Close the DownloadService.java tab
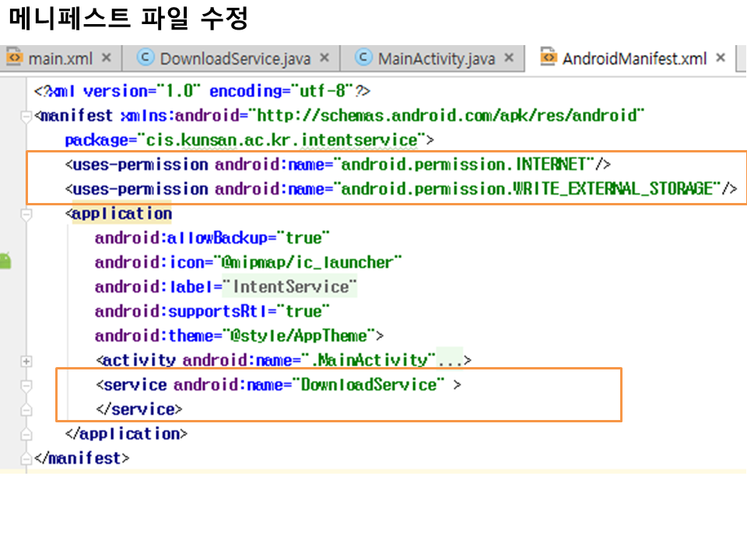Image resolution: width=747 pixels, height=560 pixels. click(324, 58)
